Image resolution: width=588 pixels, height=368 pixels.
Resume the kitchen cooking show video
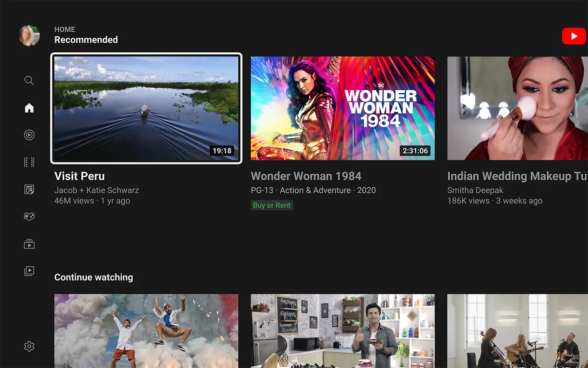tap(343, 331)
